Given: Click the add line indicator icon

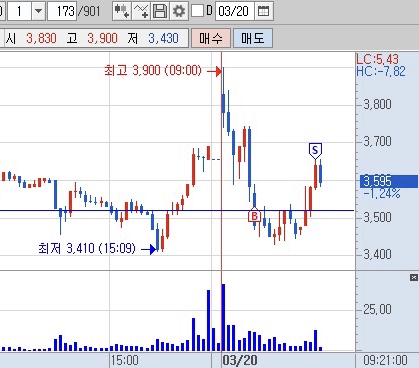Looking at the screenshot, I should (x=141, y=11).
